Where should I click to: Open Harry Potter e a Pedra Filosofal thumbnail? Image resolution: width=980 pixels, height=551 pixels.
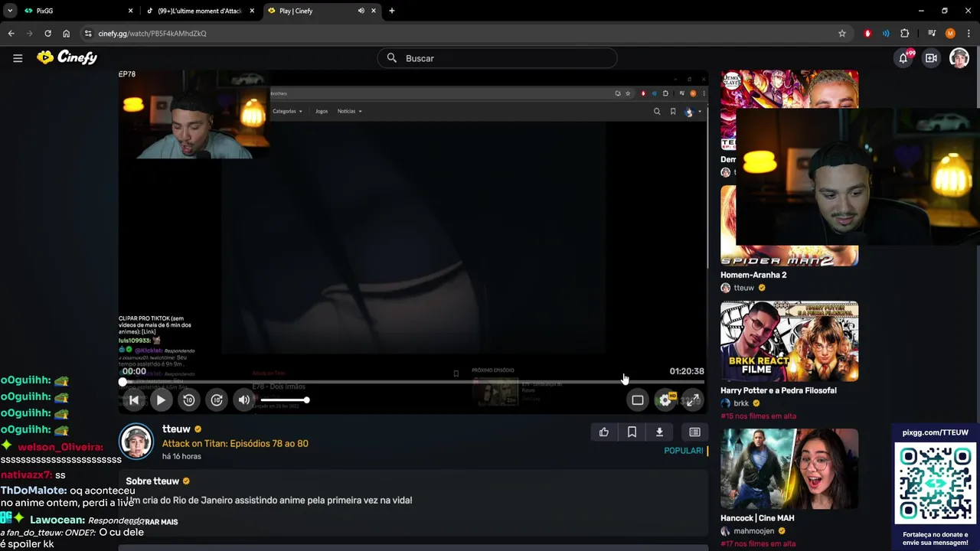click(789, 341)
